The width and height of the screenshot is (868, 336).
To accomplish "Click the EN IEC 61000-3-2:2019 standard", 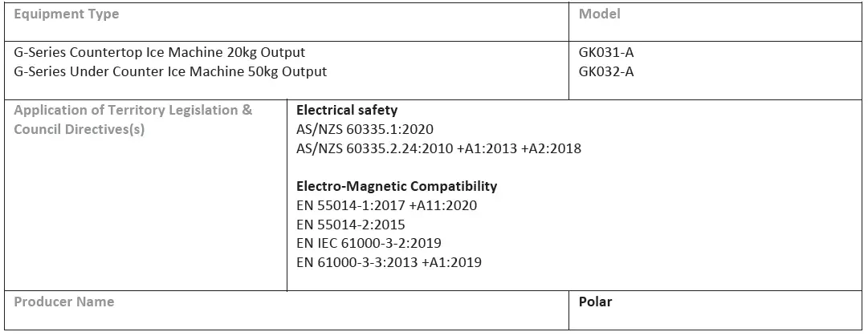I will pyautogui.click(x=369, y=243).
